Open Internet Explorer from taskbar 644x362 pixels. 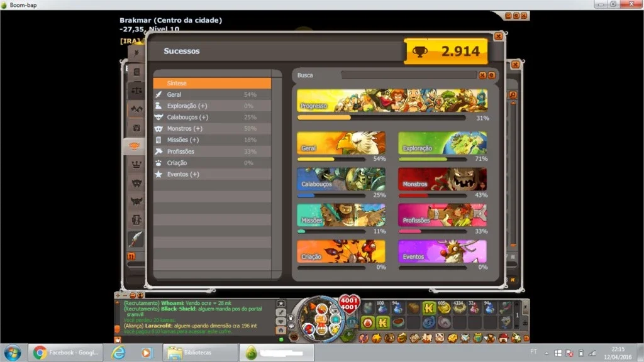pyautogui.click(x=119, y=353)
